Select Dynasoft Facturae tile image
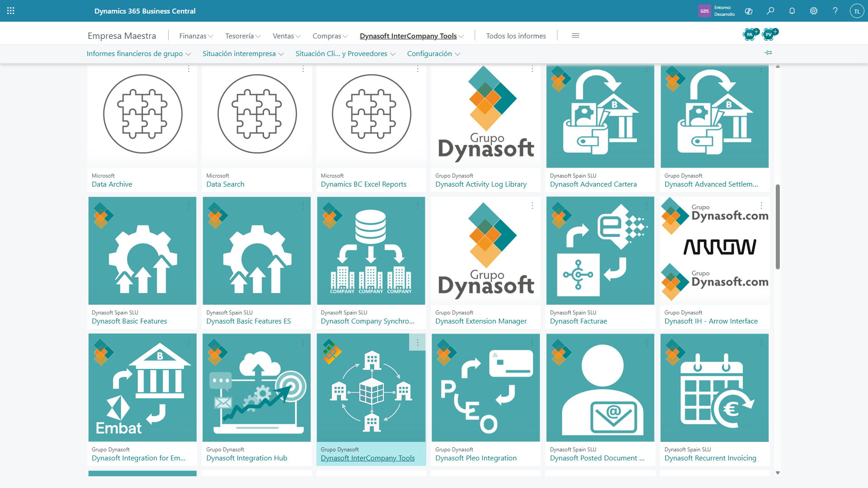The image size is (868, 488). point(600,251)
